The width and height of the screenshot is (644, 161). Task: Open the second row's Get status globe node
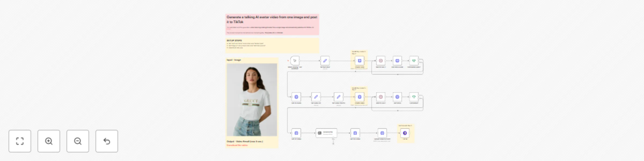pyautogui.click(x=397, y=97)
